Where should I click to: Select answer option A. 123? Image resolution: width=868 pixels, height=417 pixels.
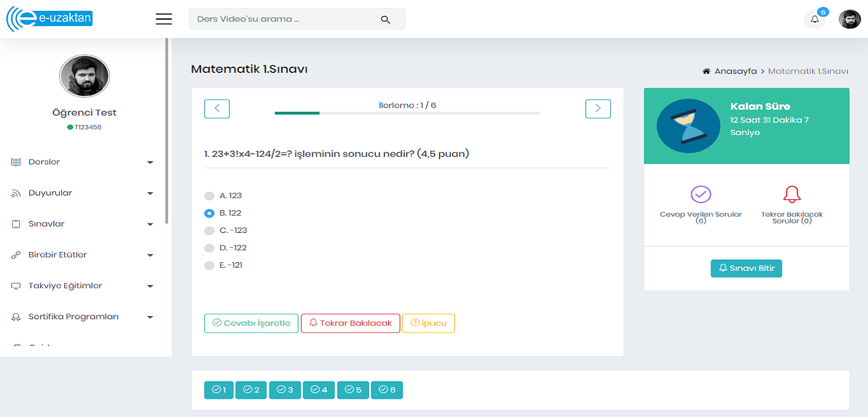pyautogui.click(x=209, y=196)
